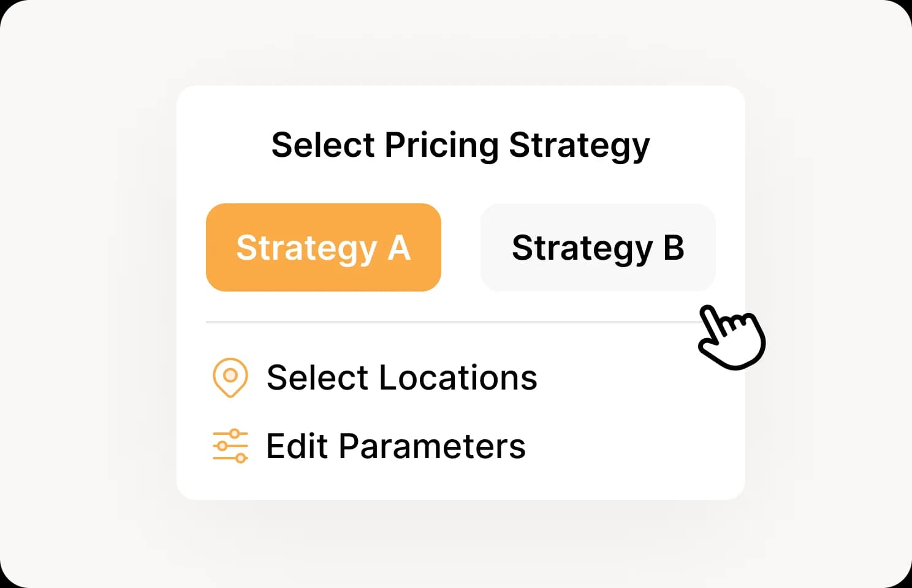The width and height of the screenshot is (912, 588).
Task: Click the hand pointer cursor graphic
Action: (x=731, y=337)
